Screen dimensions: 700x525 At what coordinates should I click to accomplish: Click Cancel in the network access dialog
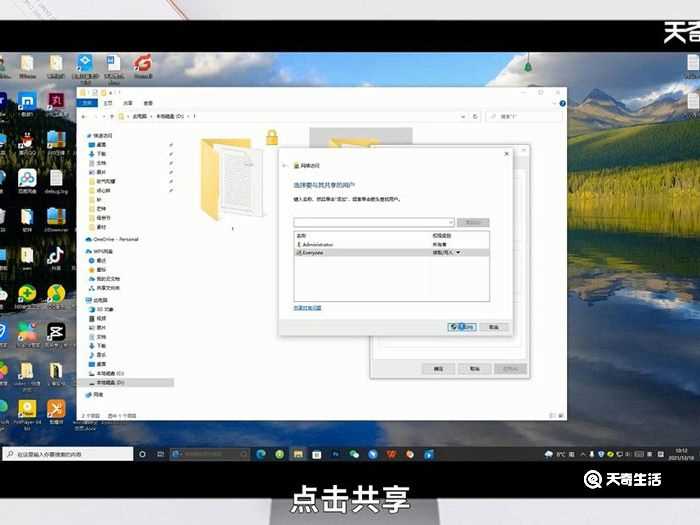[493, 327]
